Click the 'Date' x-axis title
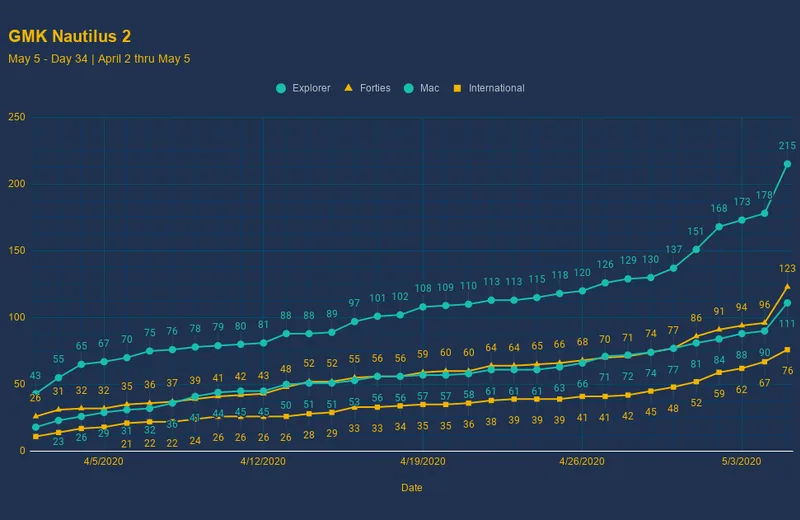The width and height of the screenshot is (800, 520). coord(412,487)
